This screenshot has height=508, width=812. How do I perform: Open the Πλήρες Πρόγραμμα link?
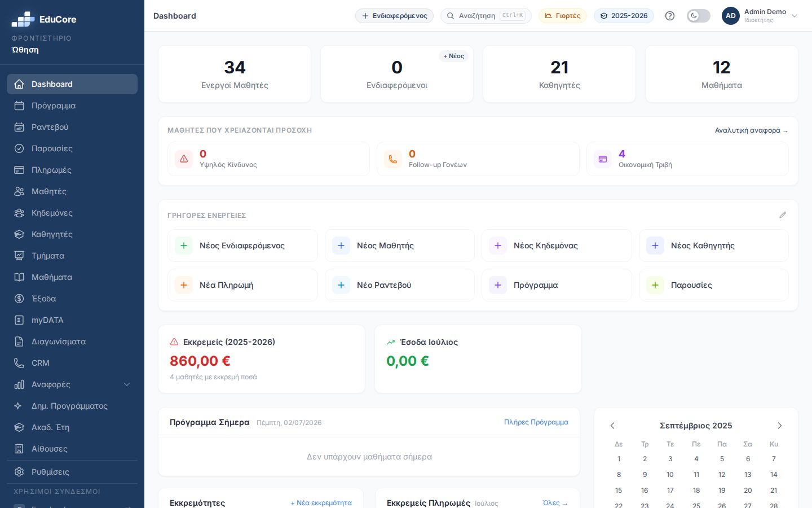[x=536, y=422]
